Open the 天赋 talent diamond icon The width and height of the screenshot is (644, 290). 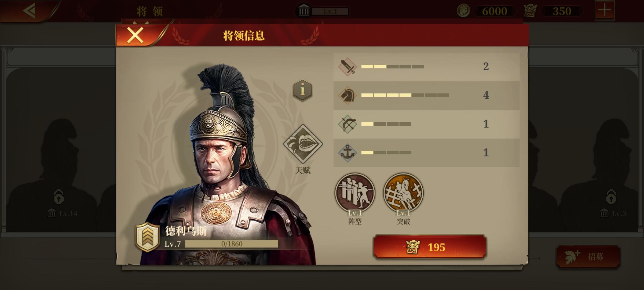[x=303, y=144]
